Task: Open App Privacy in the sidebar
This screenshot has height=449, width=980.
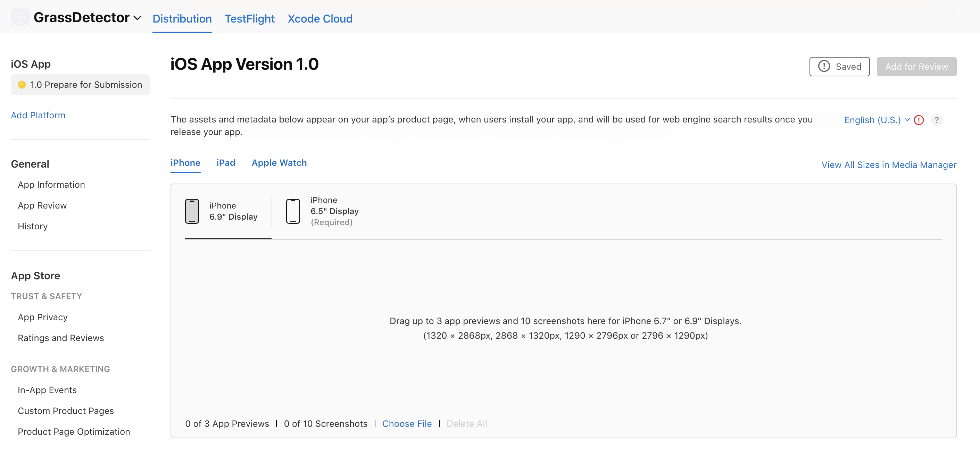Action: click(43, 317)
